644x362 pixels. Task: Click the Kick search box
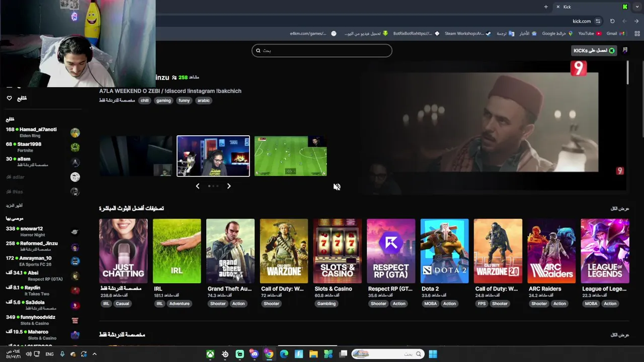pyautogui.click(x=322, y=50)
